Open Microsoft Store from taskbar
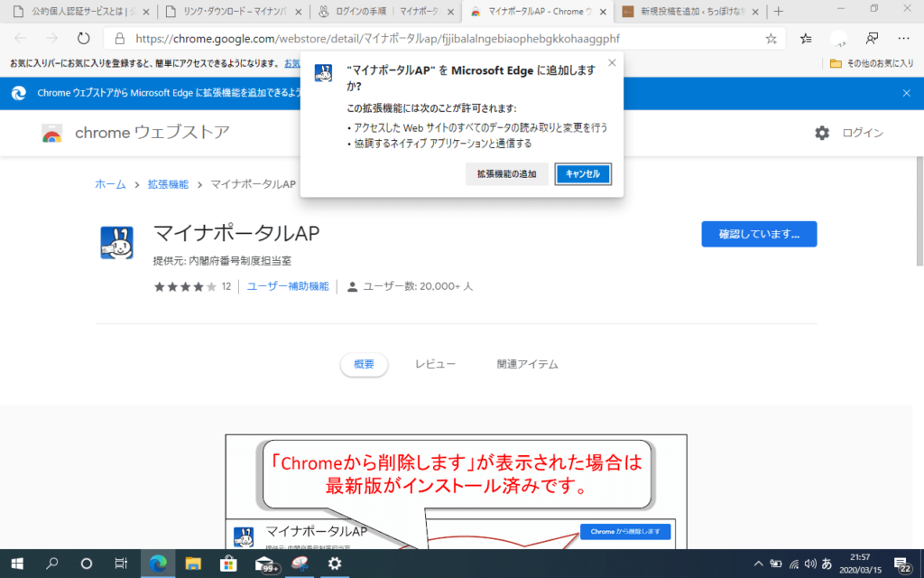The height and width of the screenshot is (578, 924). [x=228, y=564]
